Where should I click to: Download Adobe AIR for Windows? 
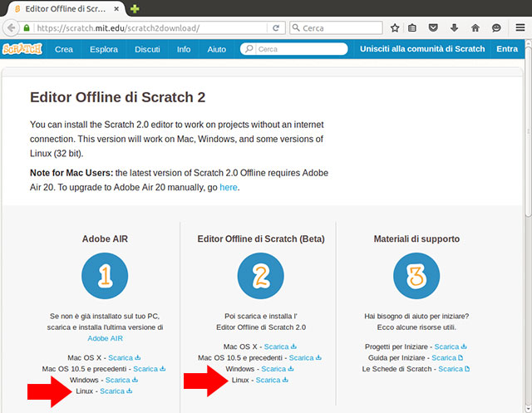121,380
